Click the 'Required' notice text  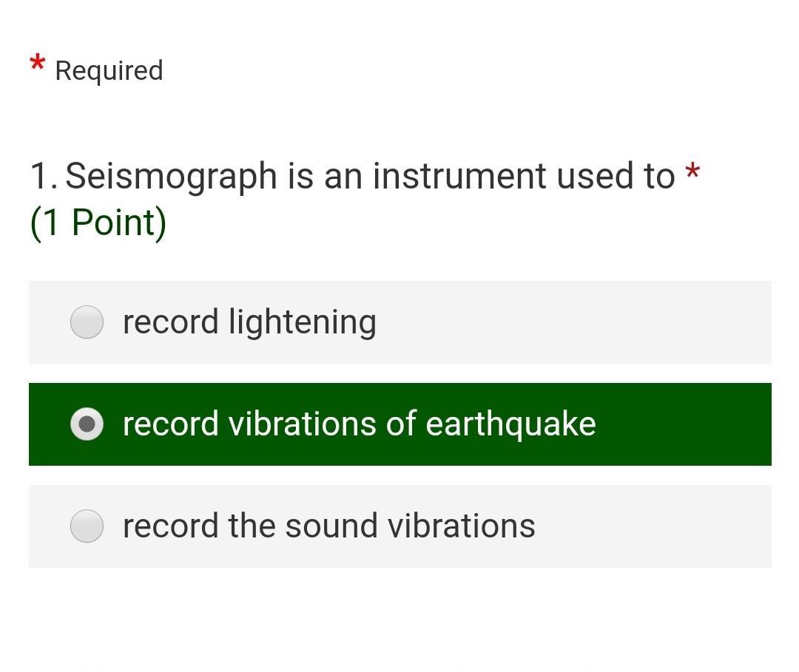[109, 71]
